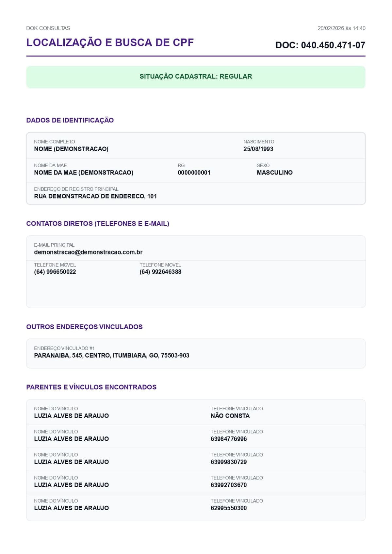Click the Sexo value Masculino
Viewport: 392px width, 554px height.
[x=274, y=172]
